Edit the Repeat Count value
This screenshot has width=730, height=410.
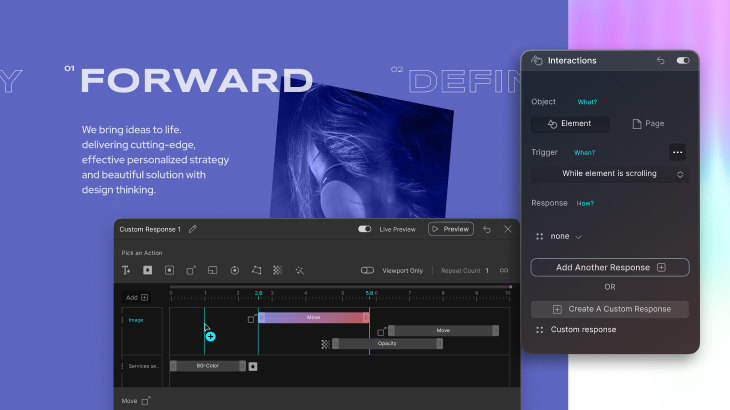[487, 270]
